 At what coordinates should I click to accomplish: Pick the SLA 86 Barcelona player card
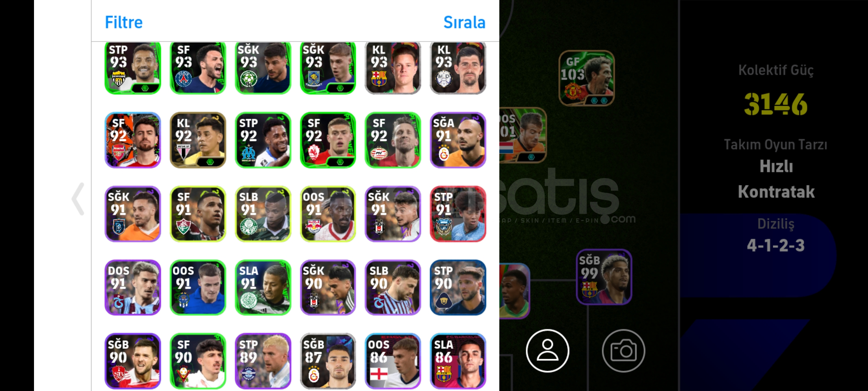458,361
